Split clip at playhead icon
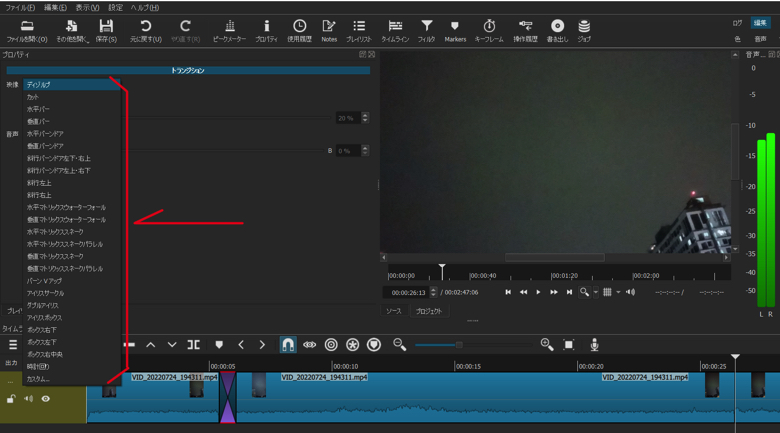This screenshot has height=433, width=780. pos(194,344)
